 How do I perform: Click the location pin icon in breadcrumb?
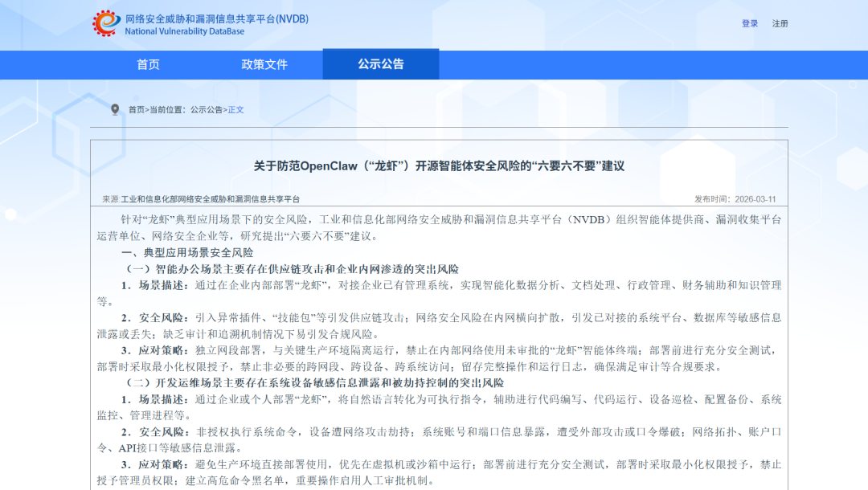(115, 109)
